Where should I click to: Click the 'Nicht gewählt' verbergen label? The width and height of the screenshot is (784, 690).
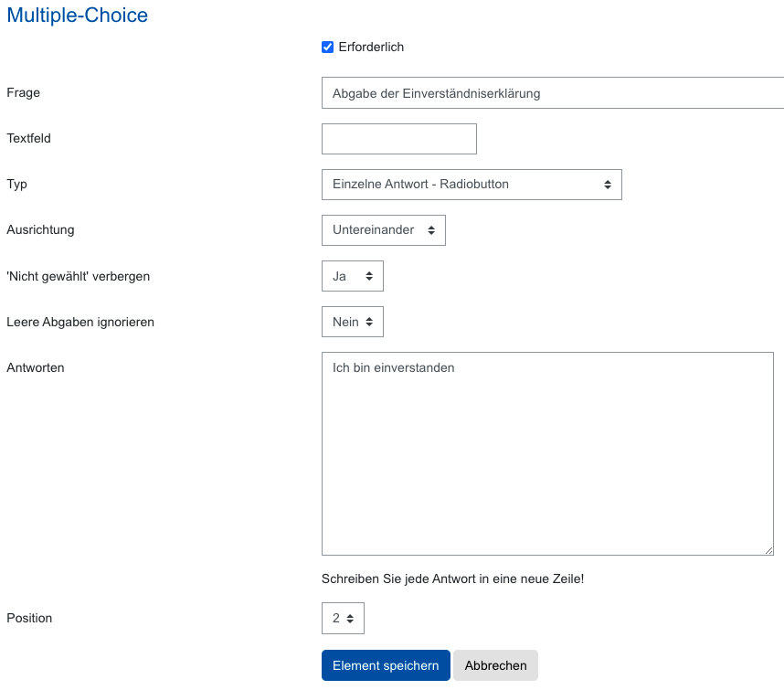point(78,276)
